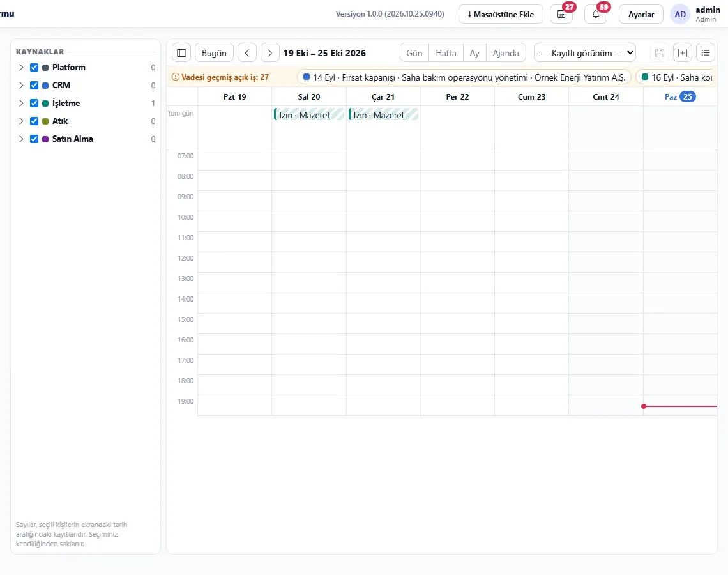Toggle the Satın Alma checkbox
This screenshot has width=728, height=575.
point(34,139)
